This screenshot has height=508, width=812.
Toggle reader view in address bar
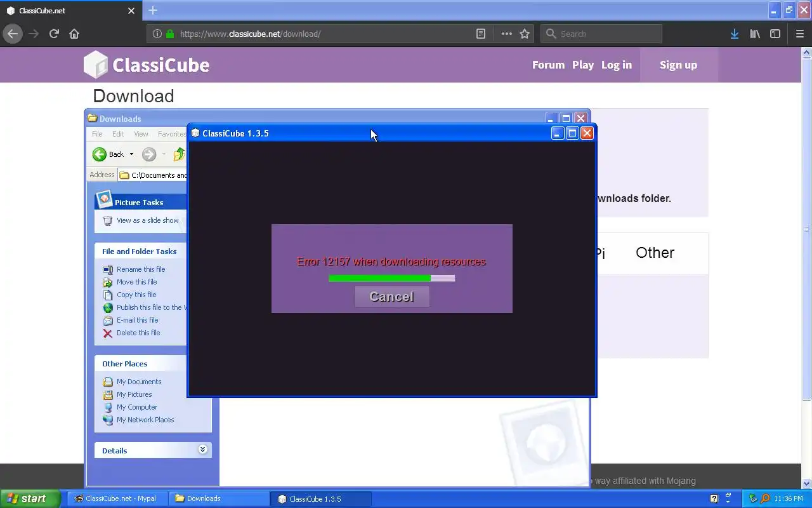481,34
